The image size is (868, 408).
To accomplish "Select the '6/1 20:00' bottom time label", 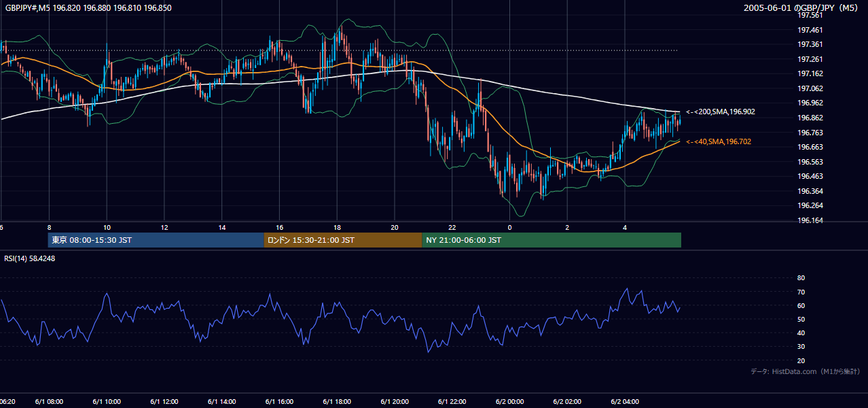I will click(x=395, y=402).
